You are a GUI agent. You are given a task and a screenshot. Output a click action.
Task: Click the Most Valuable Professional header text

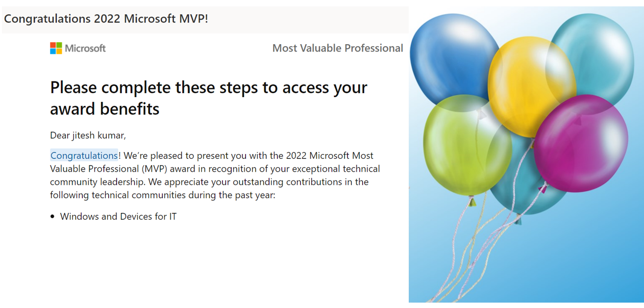(x=338, y=48)
